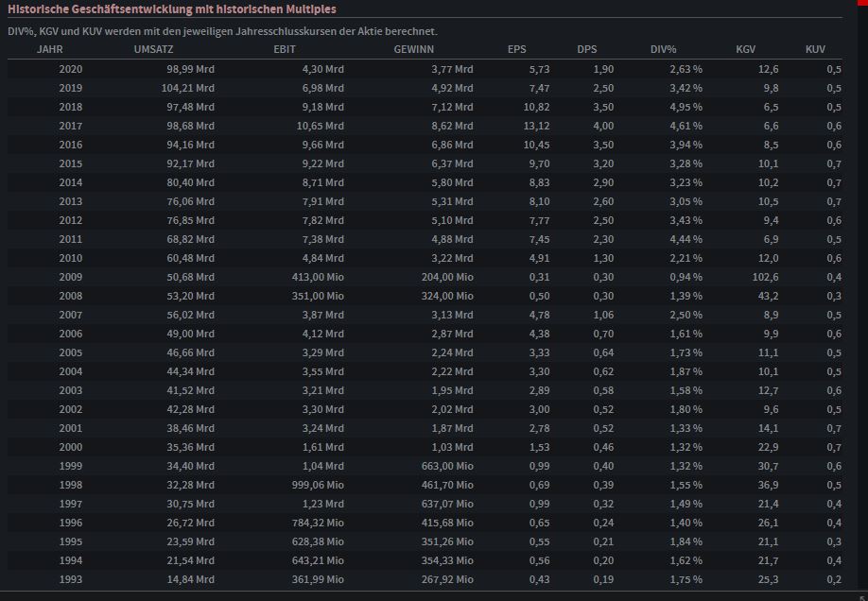
Task: Click the KGV column header
Action: [745, 49]
